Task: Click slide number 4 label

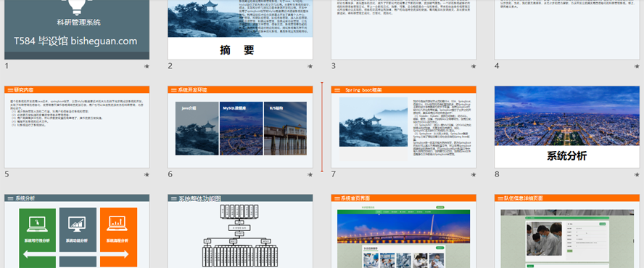Action: point(497,66)
